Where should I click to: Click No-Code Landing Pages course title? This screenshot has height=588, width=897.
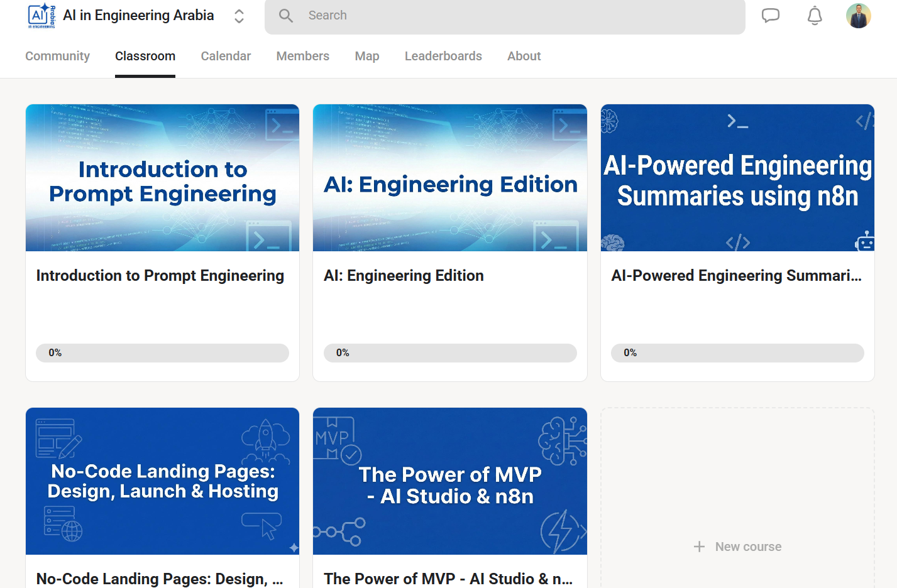(160, 579)
